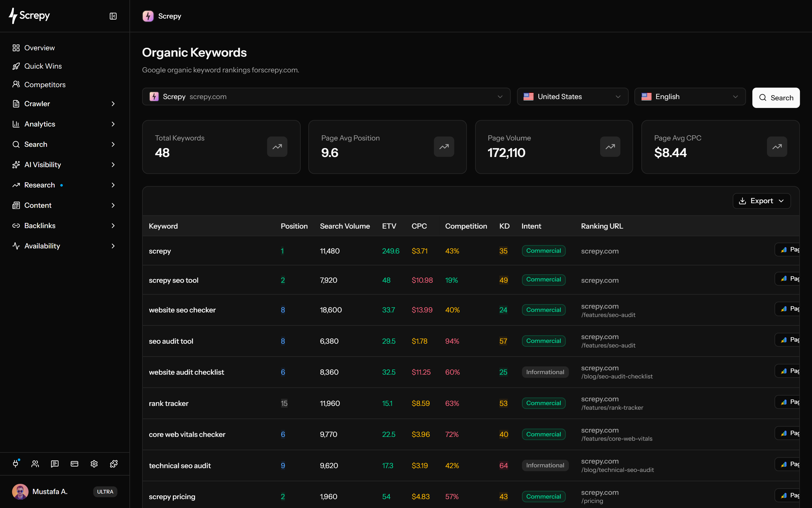This screenshot has height=508, width=812.
Task: Expand the AI Visibility menu
Action: point(65,165)
